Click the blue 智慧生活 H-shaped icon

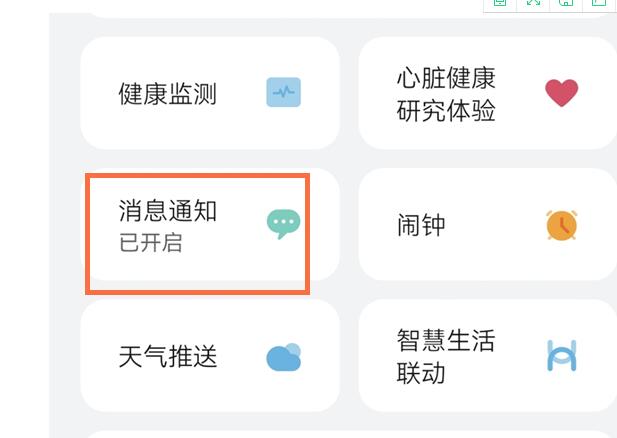click(561, 356)
